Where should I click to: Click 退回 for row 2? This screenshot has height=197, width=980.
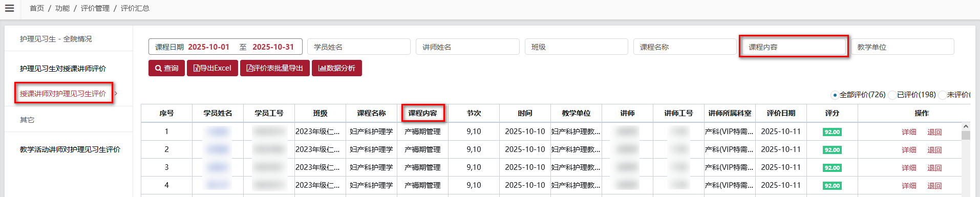point(934,150)
